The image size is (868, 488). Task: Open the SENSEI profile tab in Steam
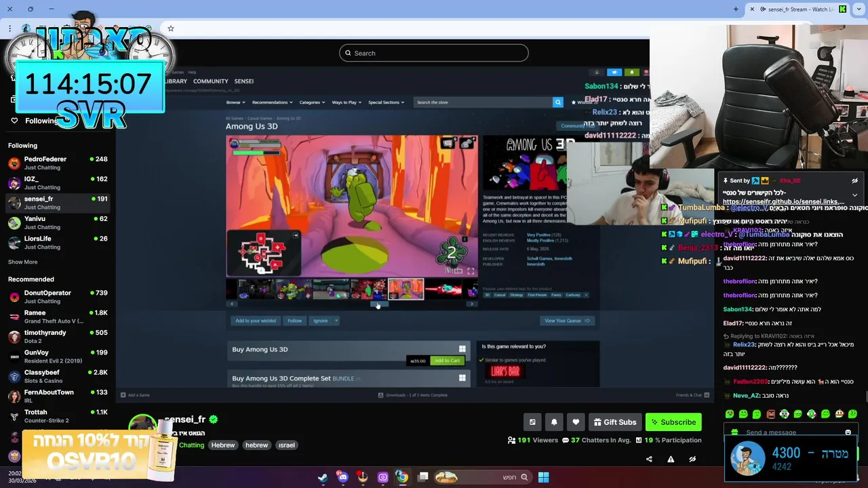(243, 81)
